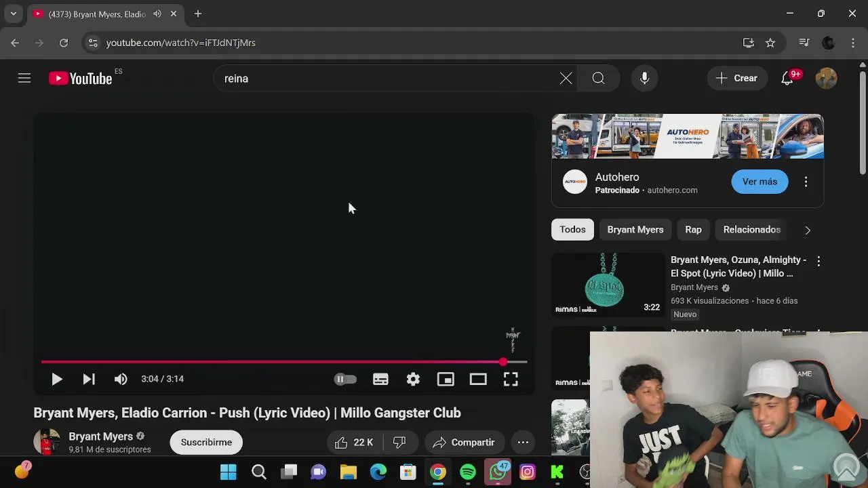Start voice search with the microphone
This screenshot has width=868, height=488.
(x=645, y=79)
